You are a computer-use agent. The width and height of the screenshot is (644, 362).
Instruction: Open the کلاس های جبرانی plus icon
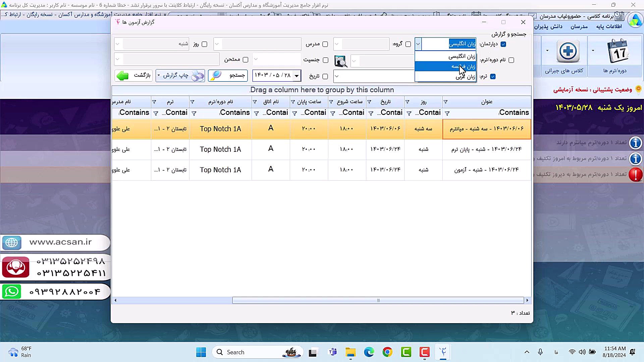point(568,51)
